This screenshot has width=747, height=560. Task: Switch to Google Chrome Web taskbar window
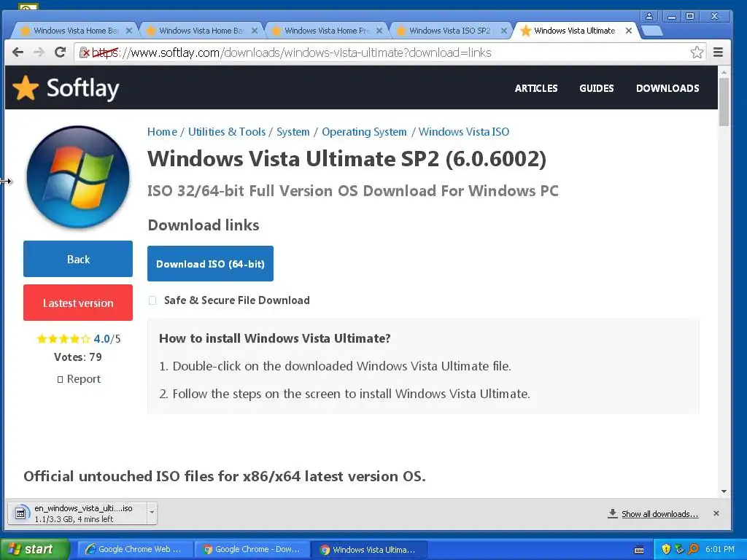[134, 550]
